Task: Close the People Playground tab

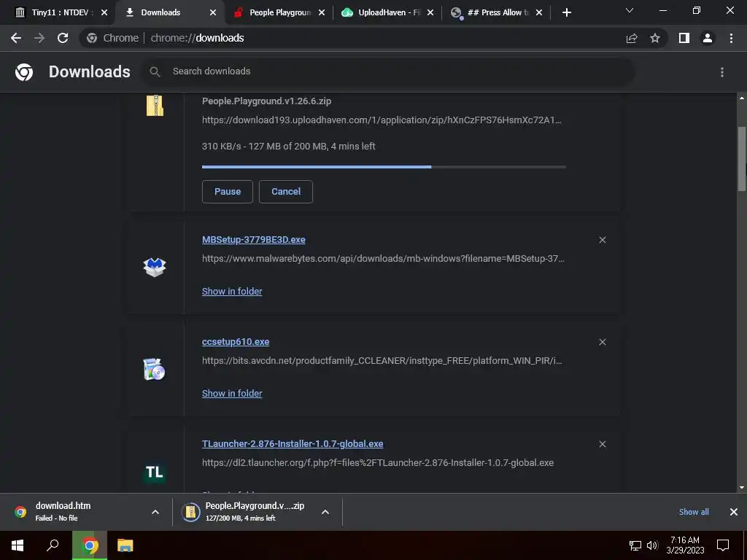Action: coord(322,13)
